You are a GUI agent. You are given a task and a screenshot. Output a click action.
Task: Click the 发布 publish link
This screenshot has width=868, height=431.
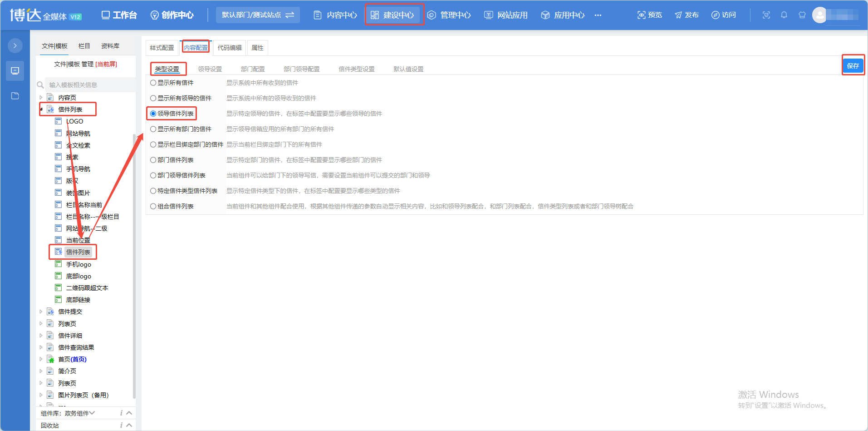687,15
